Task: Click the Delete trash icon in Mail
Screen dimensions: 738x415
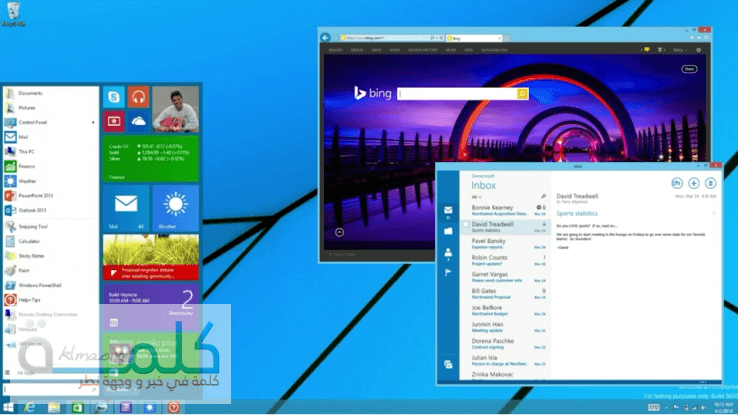Action: [711, 184]
